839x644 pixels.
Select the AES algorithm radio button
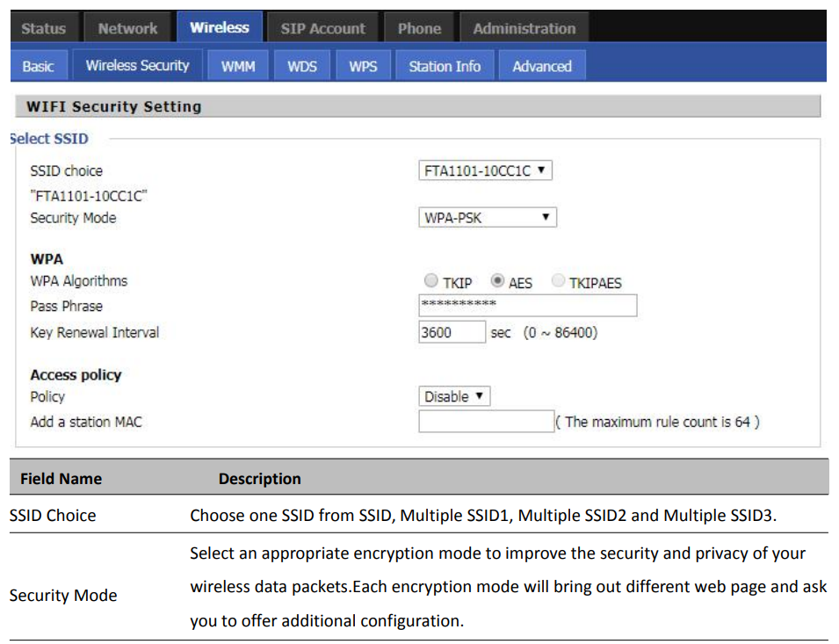[x=497, y=280]
